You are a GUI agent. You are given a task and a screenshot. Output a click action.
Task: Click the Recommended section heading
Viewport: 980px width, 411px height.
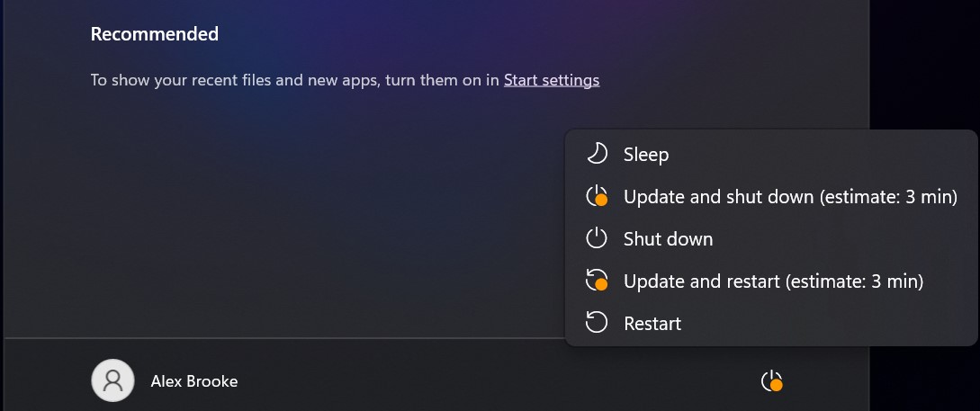[155, 34]
